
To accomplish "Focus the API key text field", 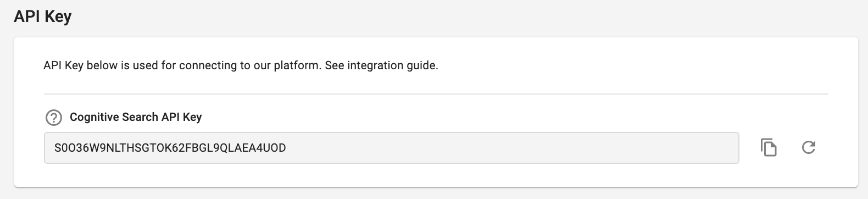I will coord(391,147).
